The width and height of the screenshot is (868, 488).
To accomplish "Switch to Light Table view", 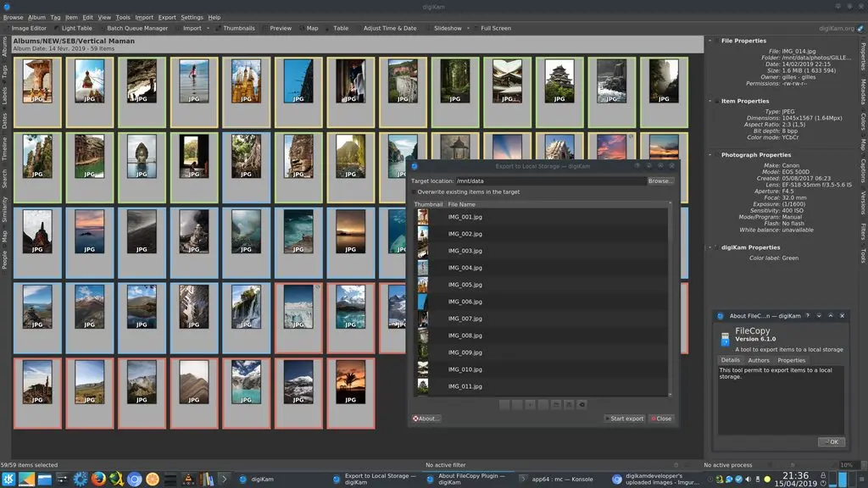I will [76, 28].
